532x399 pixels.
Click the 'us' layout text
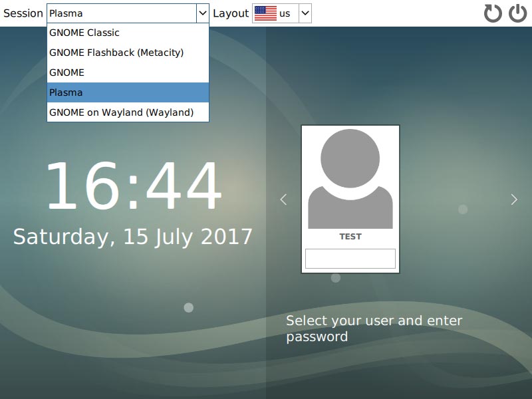coord(285,13)
